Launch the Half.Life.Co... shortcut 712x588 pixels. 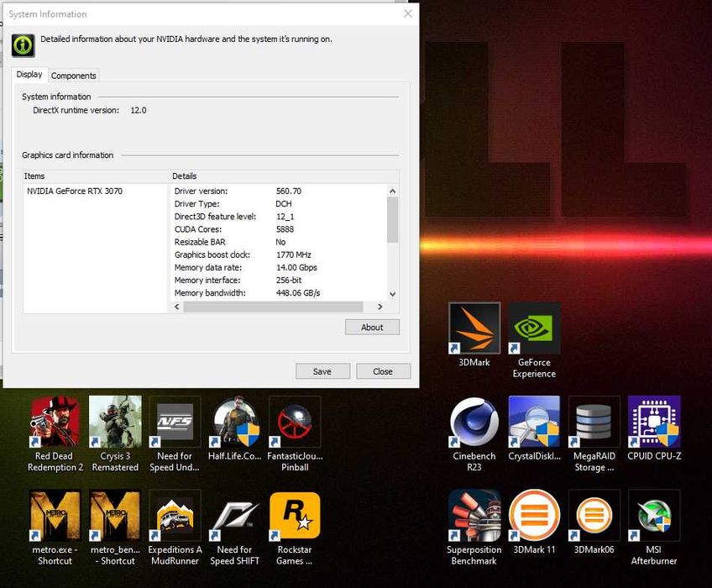235,428
